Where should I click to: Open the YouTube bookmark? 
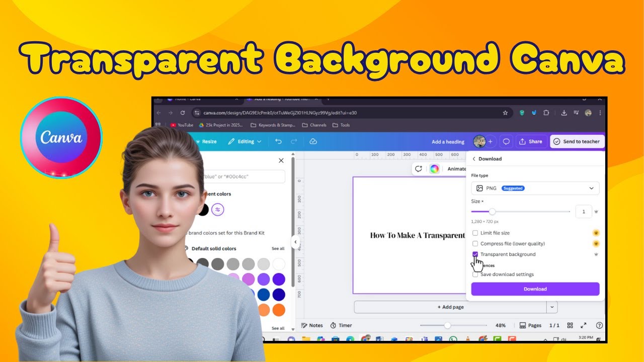pyautogui.click(x=182, y=125)
